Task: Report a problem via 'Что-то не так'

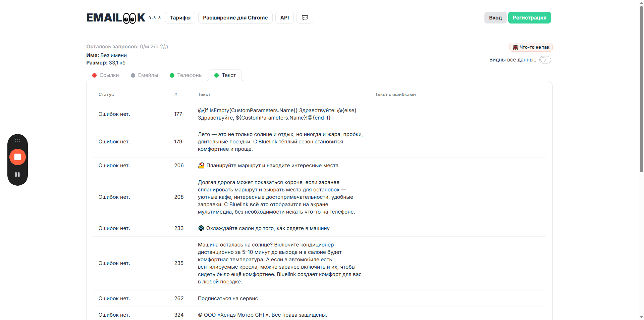Action: click(531, 47)
